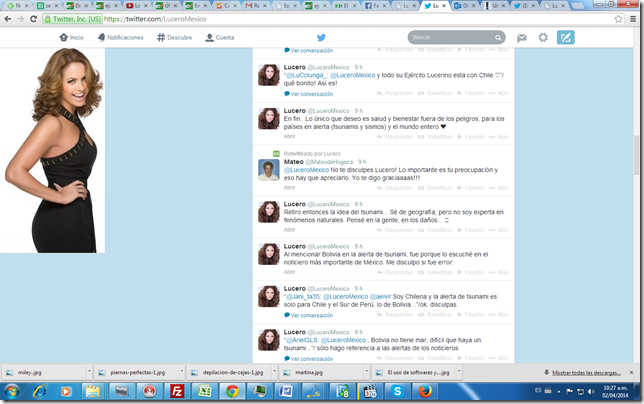Open Word from the taskbar
Screen dimensions: 644x404
click(x=287, y=391)
